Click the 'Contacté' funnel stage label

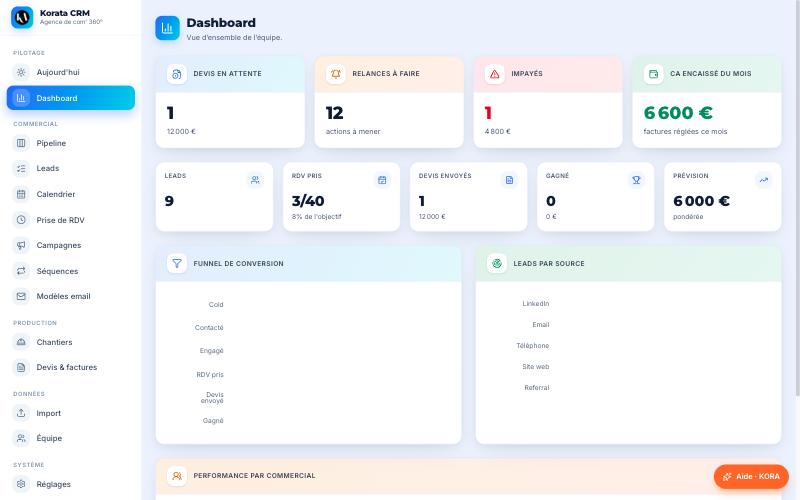point(209,328)
